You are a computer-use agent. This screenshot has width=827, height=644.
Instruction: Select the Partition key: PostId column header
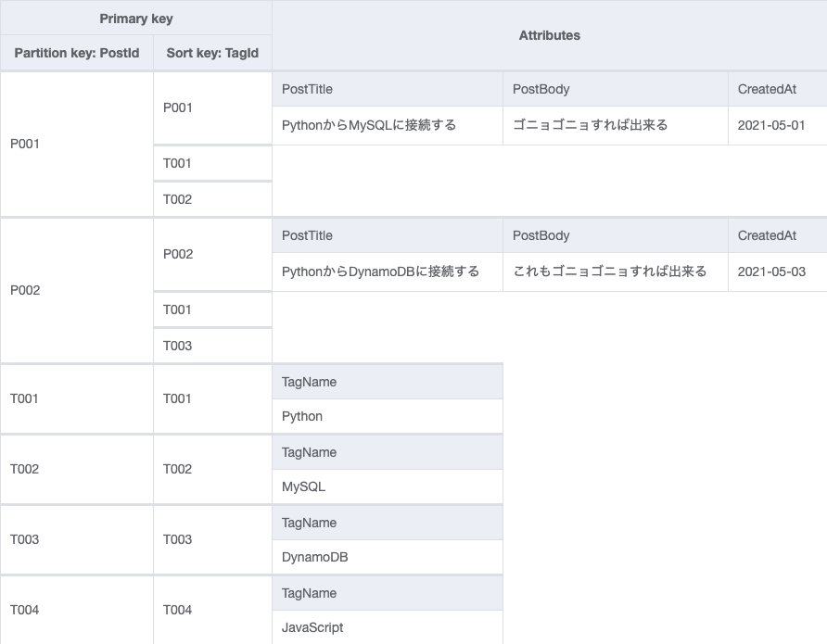point(76,53)
